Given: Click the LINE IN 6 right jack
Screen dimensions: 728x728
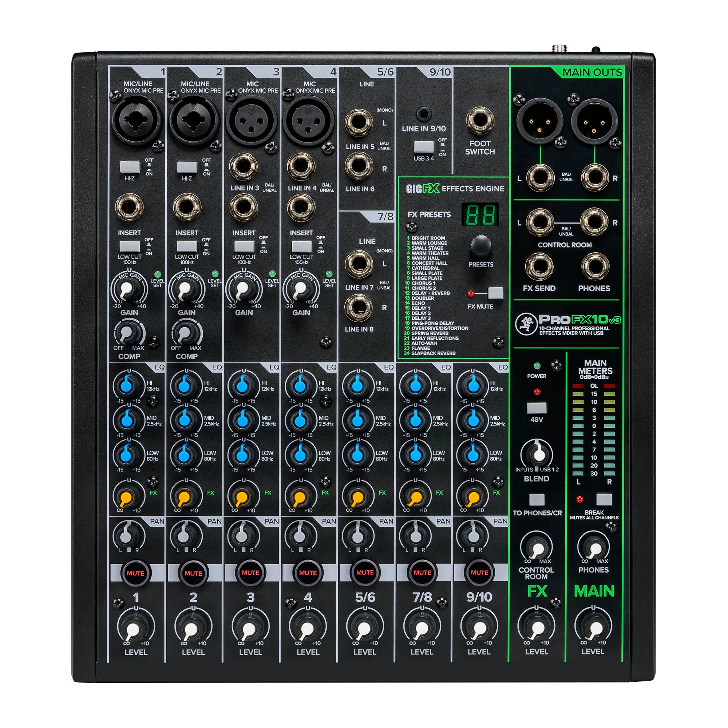Looking at the screenshot, I should click(359, 165).
